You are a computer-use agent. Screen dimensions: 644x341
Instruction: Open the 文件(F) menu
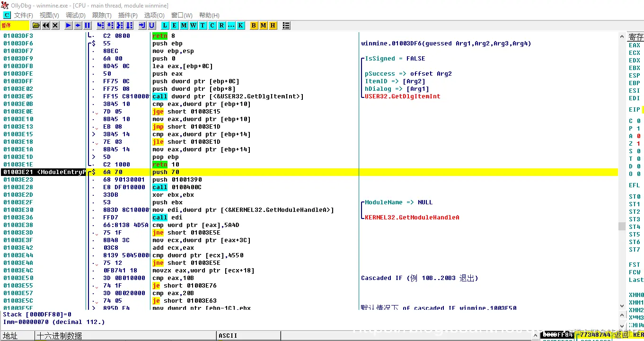[x=24, y=15]
